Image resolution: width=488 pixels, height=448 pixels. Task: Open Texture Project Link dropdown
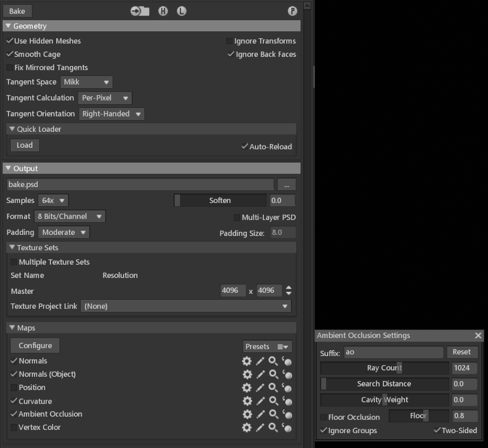tap(186, 306)
